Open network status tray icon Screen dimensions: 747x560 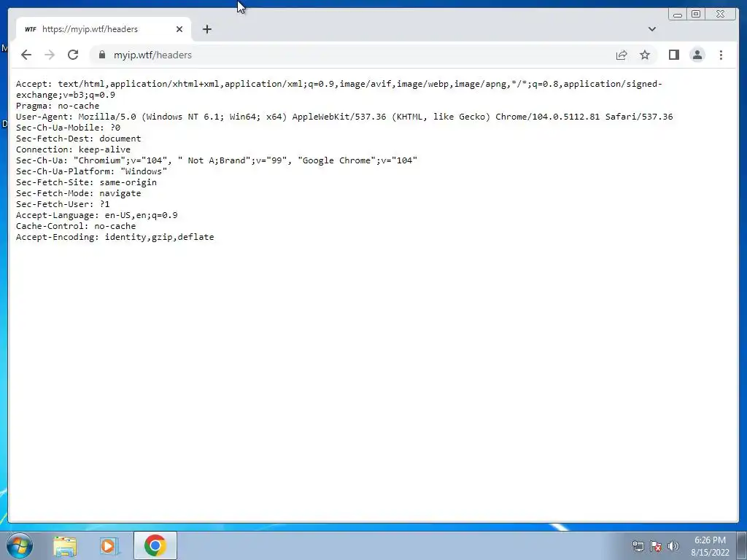(x=638, y=546)
